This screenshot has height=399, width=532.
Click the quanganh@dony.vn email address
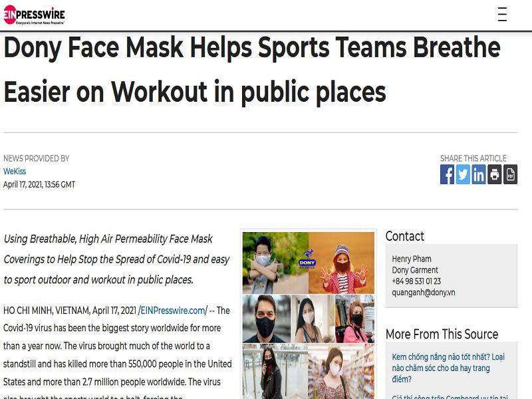424,293
